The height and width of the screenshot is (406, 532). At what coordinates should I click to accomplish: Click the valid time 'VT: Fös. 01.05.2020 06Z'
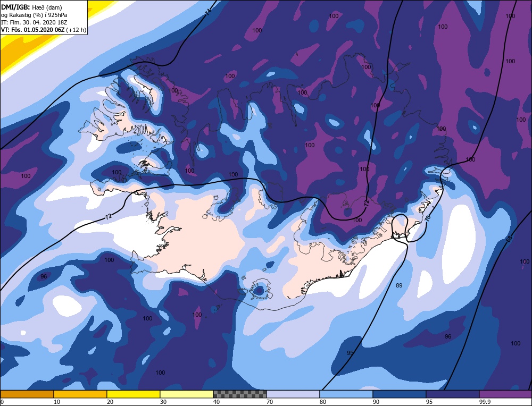tap(33, 30)
